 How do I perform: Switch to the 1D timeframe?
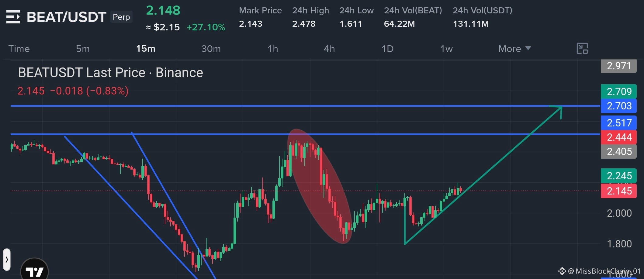pyautogui.click(x=387, y=49)
